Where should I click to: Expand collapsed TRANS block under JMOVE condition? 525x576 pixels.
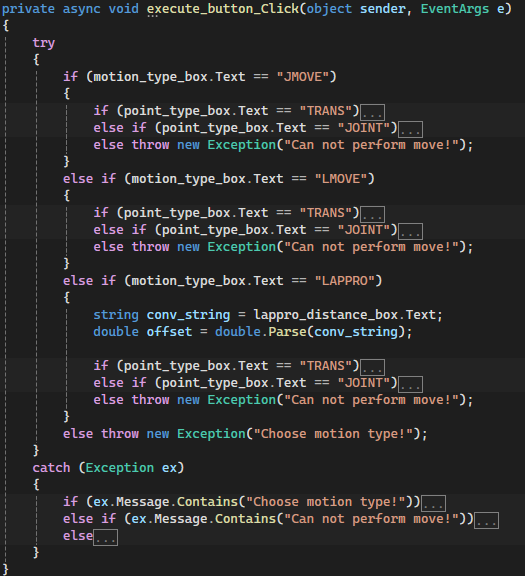tap(373, 112)
